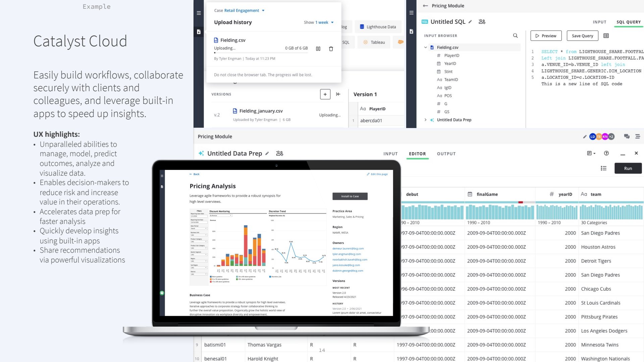Click the Save Query button
This screenshot has height=362, width=644.
click(x=582, y=36)
